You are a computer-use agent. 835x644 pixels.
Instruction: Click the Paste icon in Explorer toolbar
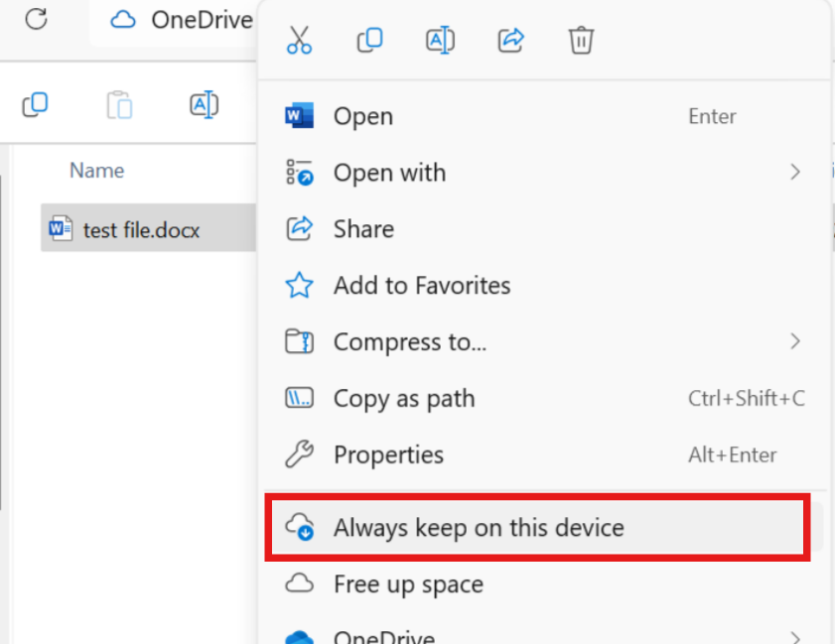(x=119, y=105)
